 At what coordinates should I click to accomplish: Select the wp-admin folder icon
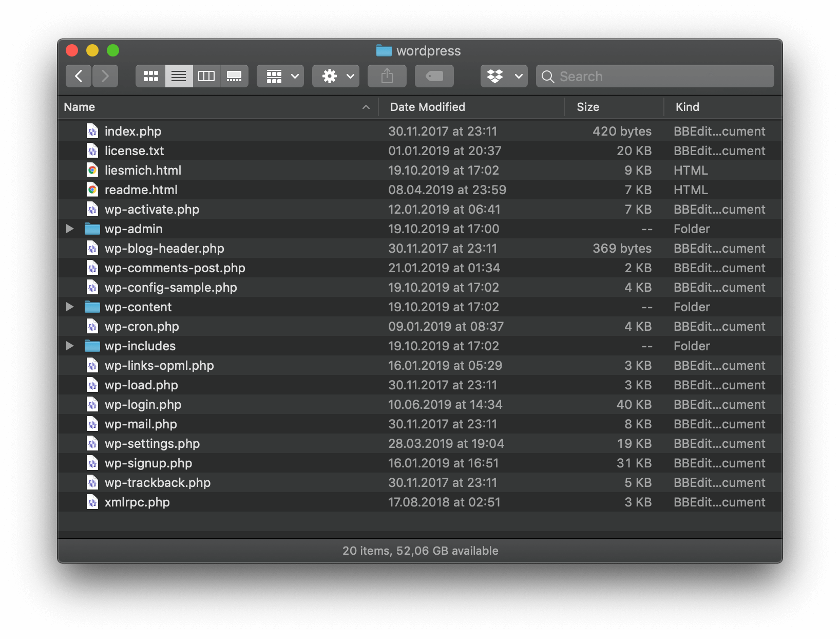[92, 229]
